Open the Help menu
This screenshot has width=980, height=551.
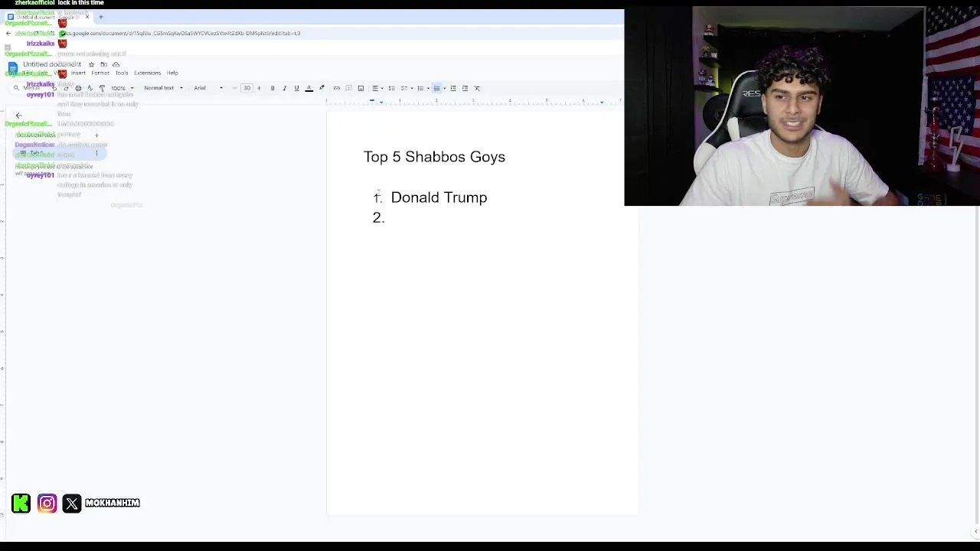pos(172,73)
